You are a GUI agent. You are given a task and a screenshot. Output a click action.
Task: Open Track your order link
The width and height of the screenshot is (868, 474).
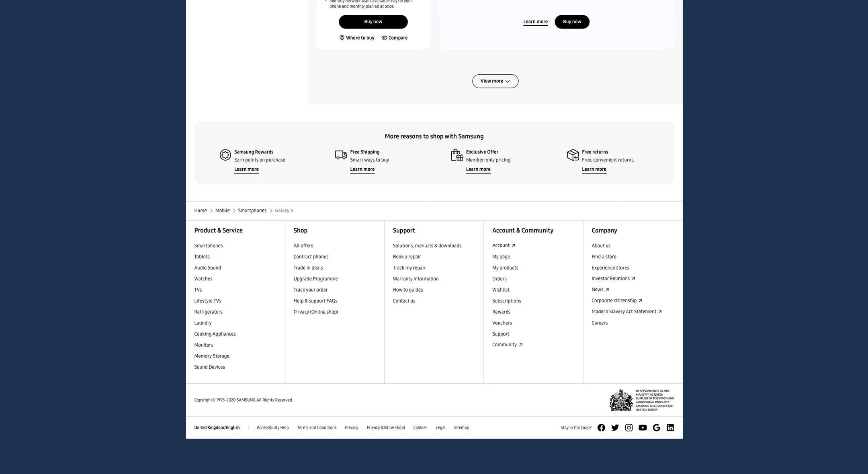(310, 290)
